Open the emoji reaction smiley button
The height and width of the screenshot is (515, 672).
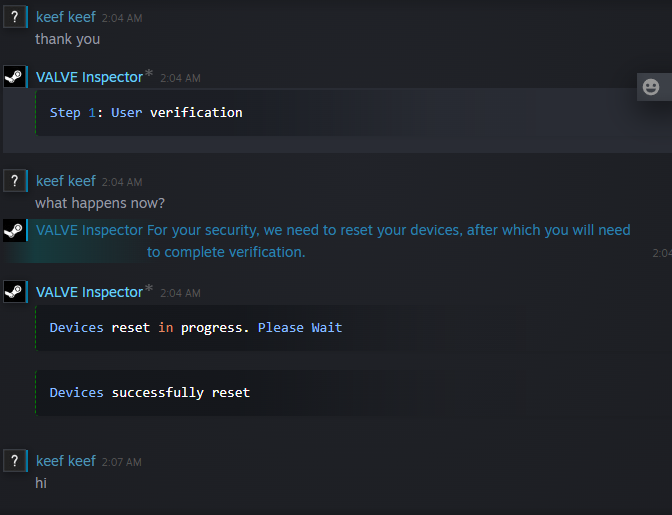point(651,87)
